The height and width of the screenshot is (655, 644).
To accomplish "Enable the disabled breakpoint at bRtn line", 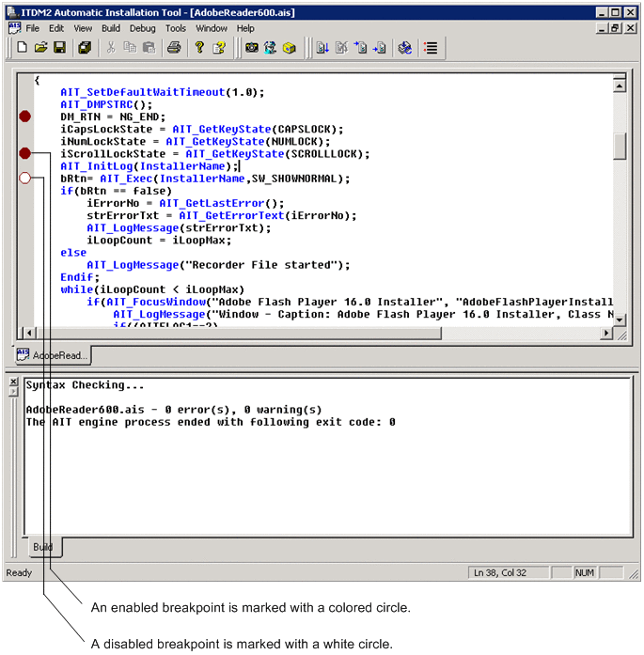I will (x=25, y=178).
